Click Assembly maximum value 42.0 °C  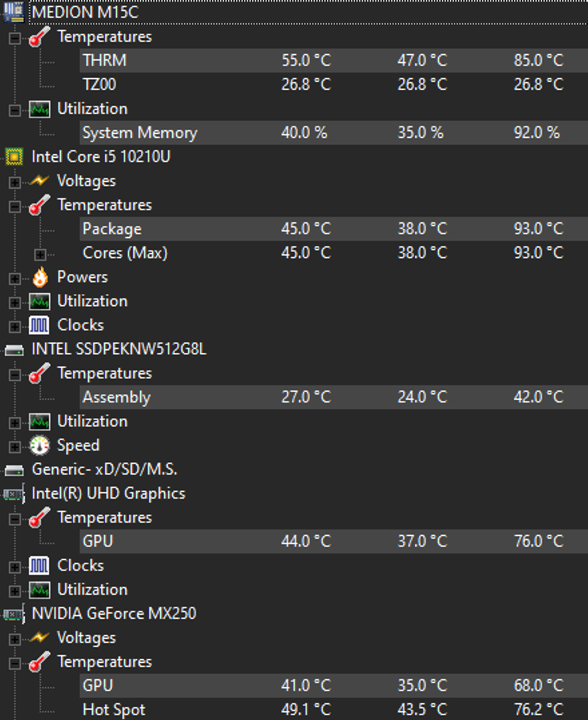click(538, 397)
